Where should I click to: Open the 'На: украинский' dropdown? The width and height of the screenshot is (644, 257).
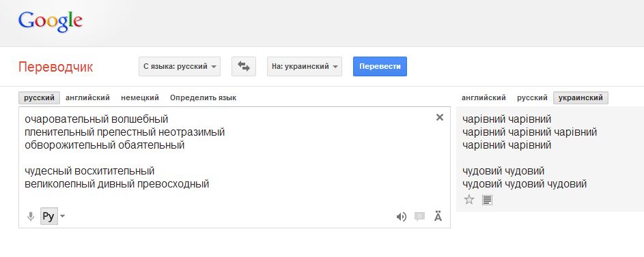(x=305, y=66)
